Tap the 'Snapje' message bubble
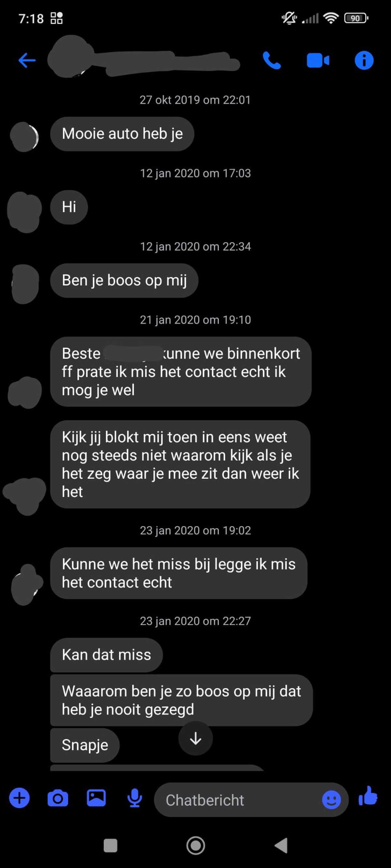391x868 pixels. [x=85, y=745]
